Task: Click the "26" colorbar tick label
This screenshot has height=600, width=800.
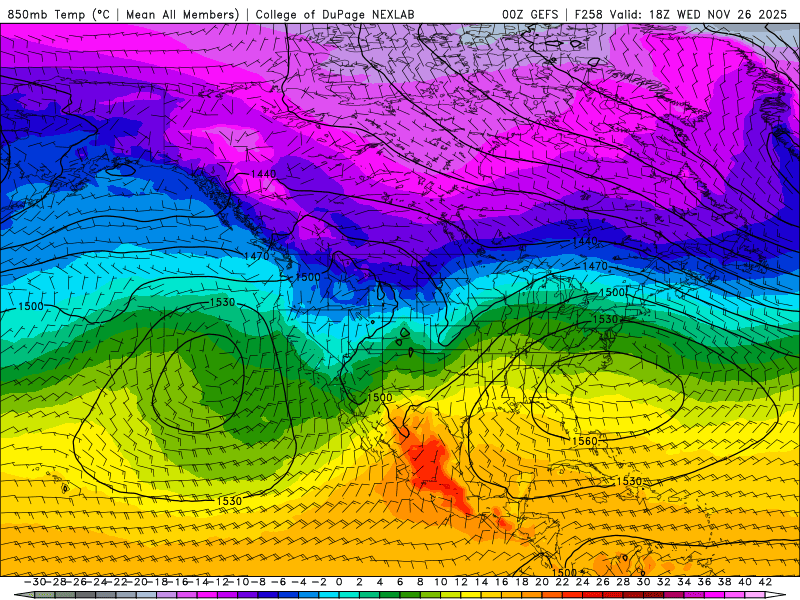Action: click(603, 582)
